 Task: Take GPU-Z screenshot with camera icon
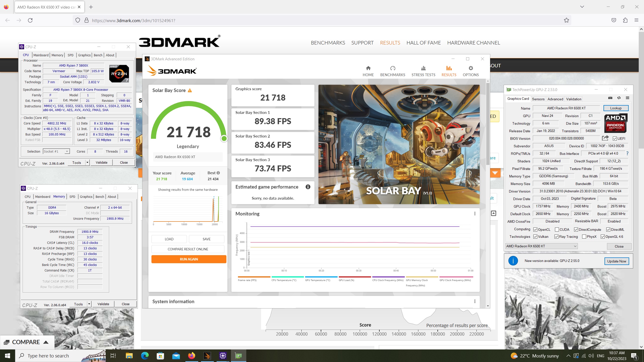[610, 98]
